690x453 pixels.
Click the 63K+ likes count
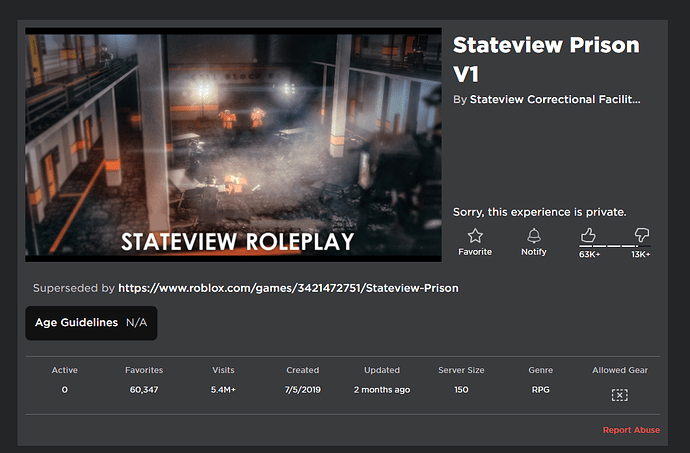(x=589, y=254)
